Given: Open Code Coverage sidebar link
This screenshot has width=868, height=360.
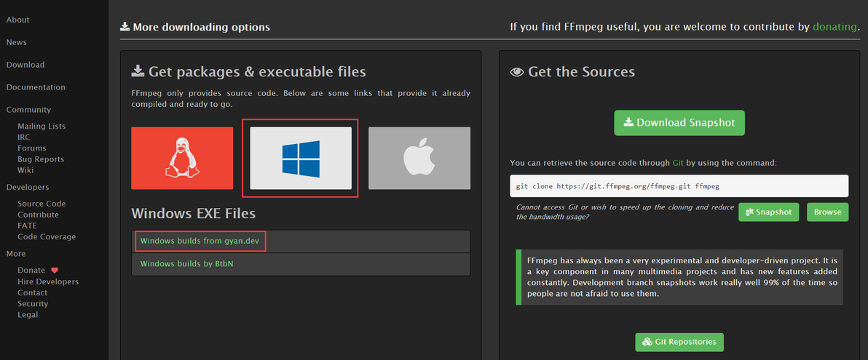Looking at the screenshot, I should coord(47,236).
